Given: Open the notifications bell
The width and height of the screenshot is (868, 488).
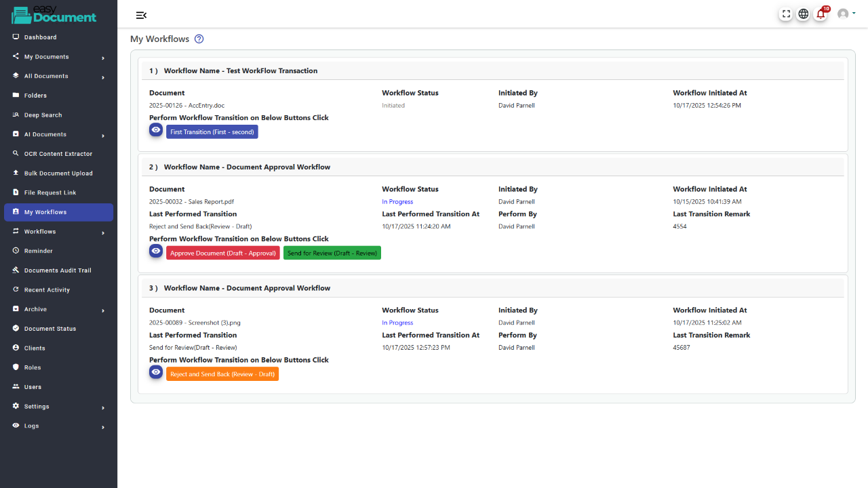Looking at the screenshot, I should [821, 14].
